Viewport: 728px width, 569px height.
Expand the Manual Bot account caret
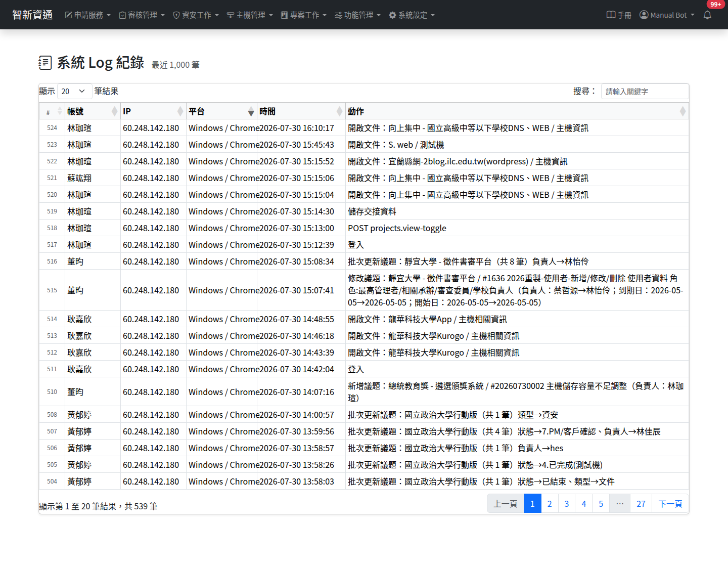[693, 15]
